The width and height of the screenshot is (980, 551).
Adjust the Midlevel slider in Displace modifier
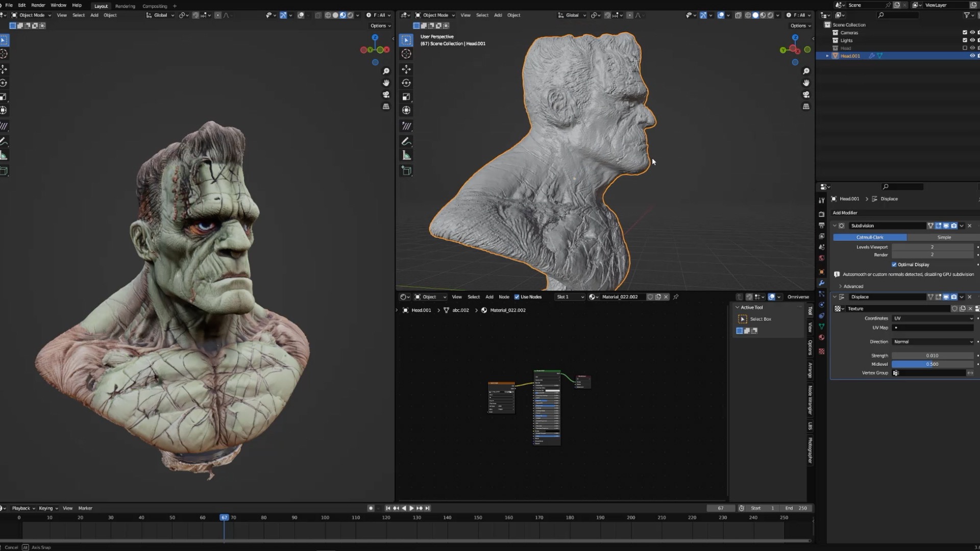931,364
